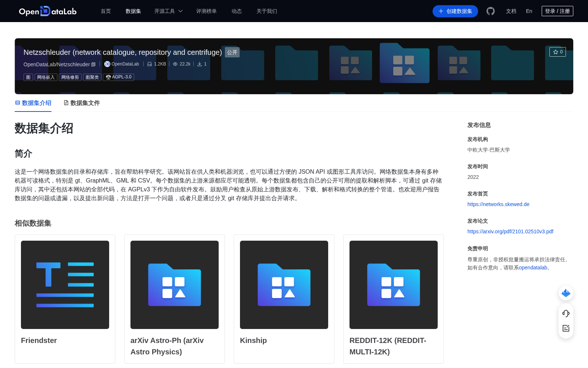Viewport: 588px width, 368px height.
Task: Click the 公开 visibility badge
Action: coord(232,52)
